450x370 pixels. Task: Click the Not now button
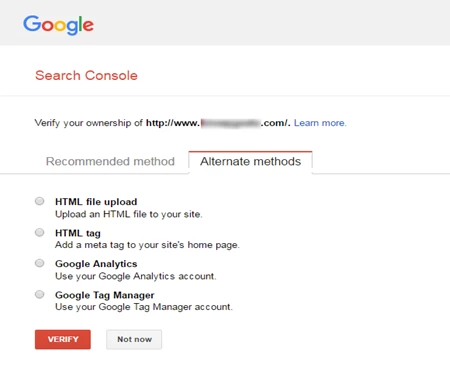(134, 339)
